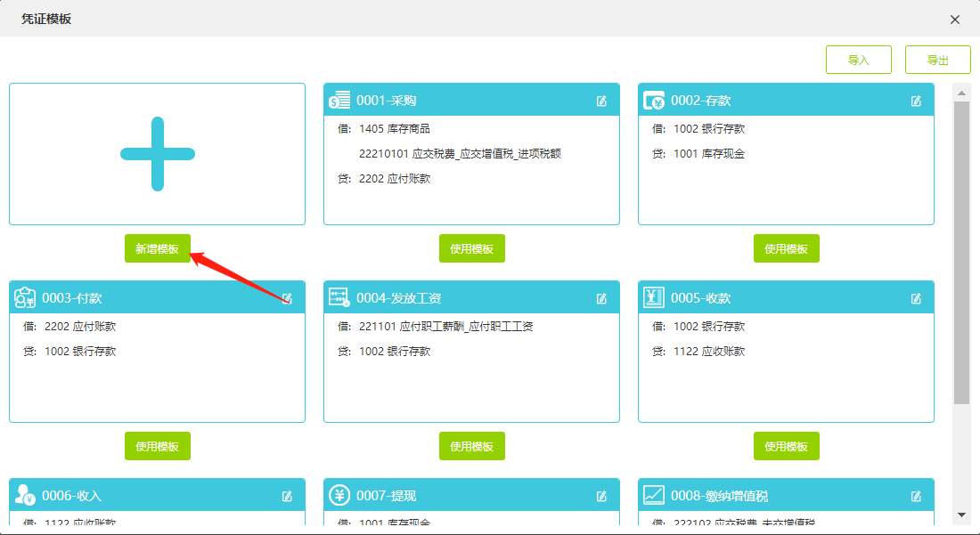The image size is (980, 535).
Task: Apply 使用模板 under 0001-采购
Action: click(470, 248)
